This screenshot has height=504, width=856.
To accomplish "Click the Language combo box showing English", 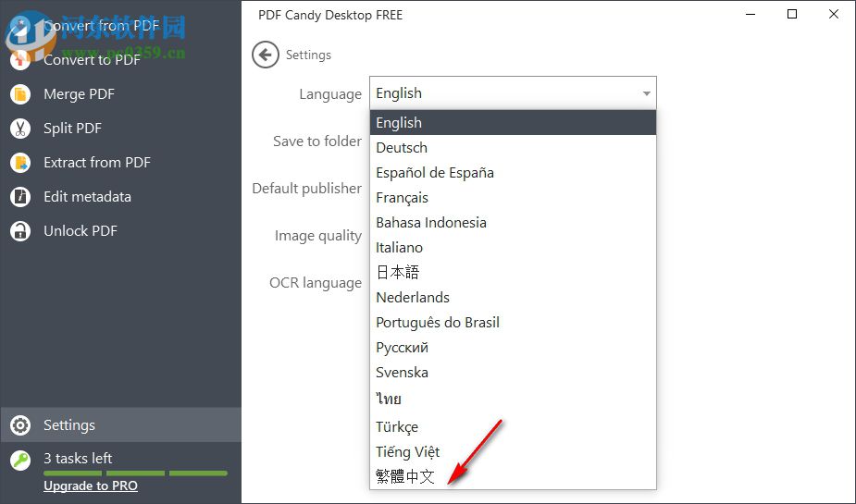I will (x=514, y=93).
